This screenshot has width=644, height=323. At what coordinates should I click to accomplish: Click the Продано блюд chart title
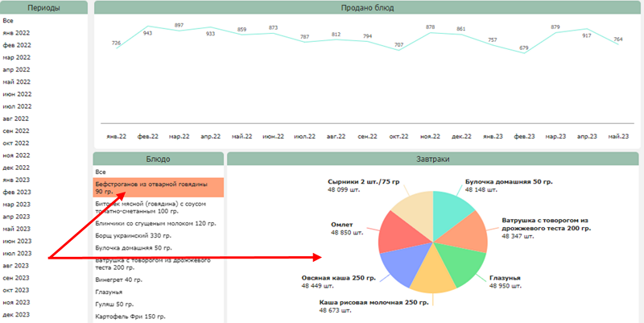[x=367, y=7]
